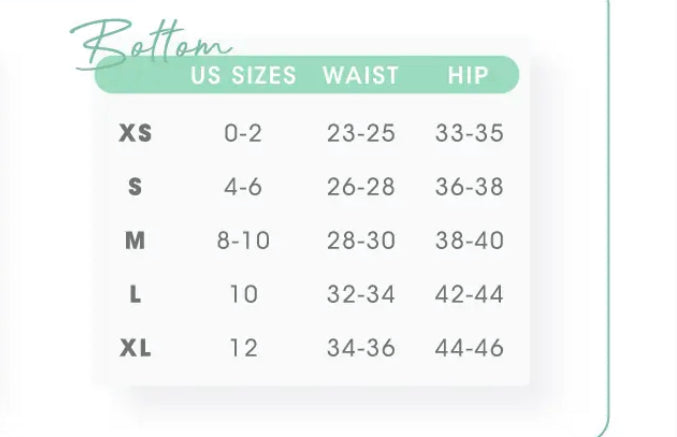Click the 34-36 waist measurement

361,348
